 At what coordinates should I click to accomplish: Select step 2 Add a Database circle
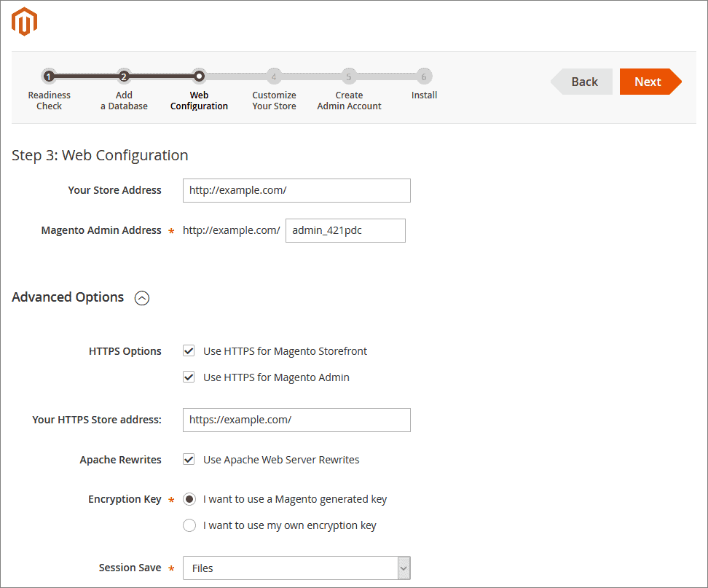pos(124,77)
